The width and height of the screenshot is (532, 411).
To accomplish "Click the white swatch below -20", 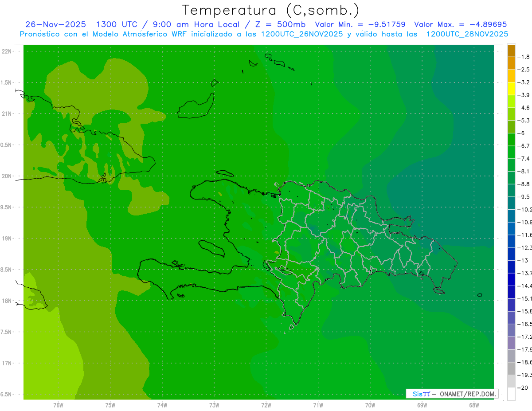I will click(511, 394).
